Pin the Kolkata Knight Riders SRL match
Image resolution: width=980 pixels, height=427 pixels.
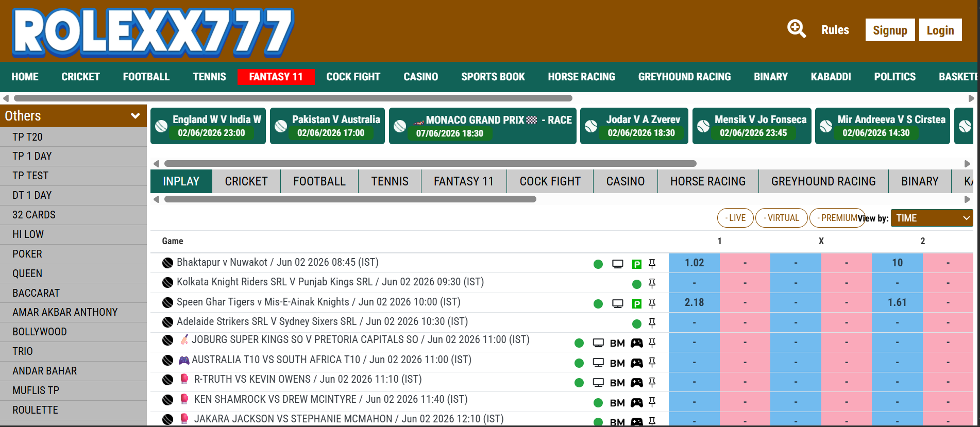652,283
